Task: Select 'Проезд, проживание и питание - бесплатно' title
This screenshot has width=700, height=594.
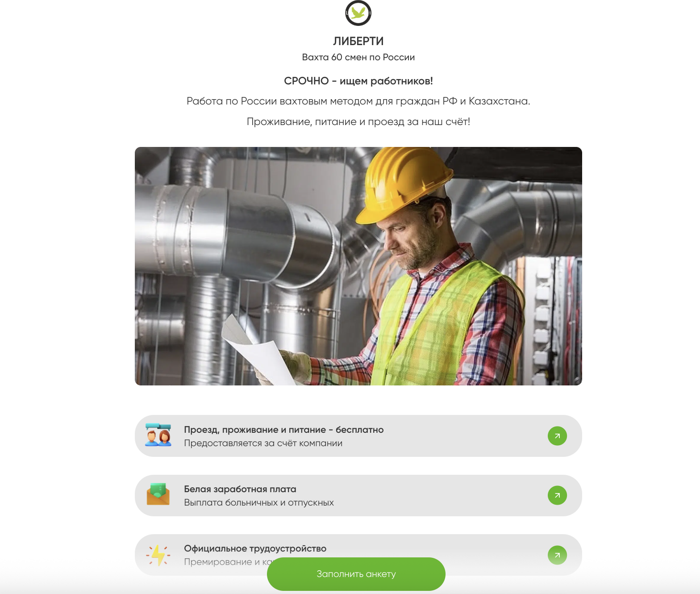Action: [x=284, y=430]
